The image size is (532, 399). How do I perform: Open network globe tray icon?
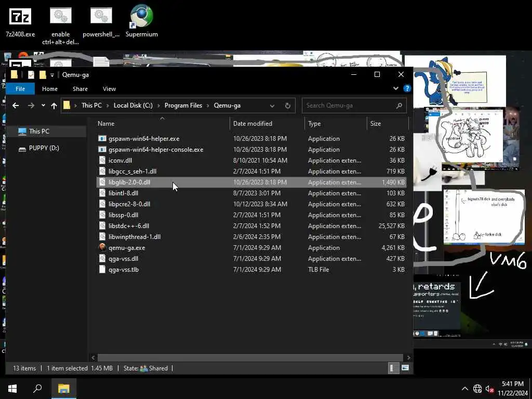click(x=477, y=389)
